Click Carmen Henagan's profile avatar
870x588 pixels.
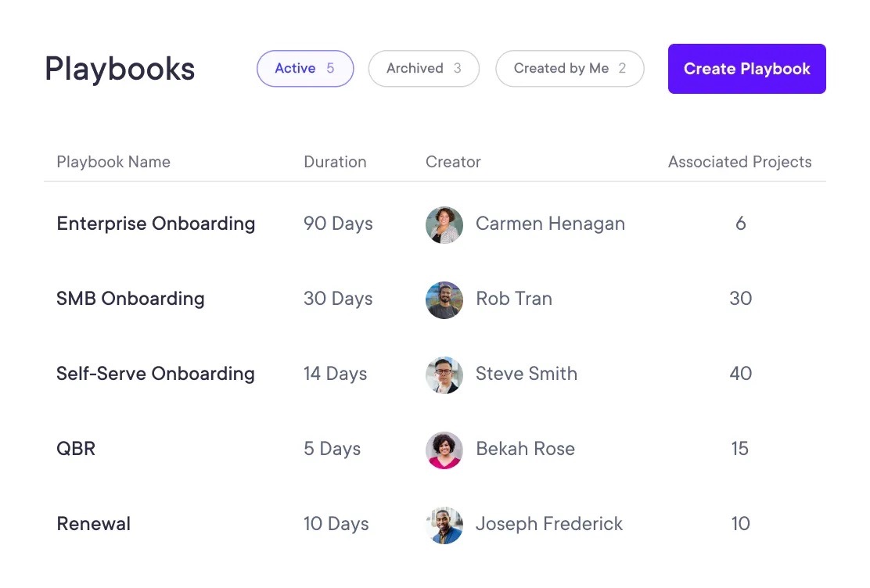[444, 224]
